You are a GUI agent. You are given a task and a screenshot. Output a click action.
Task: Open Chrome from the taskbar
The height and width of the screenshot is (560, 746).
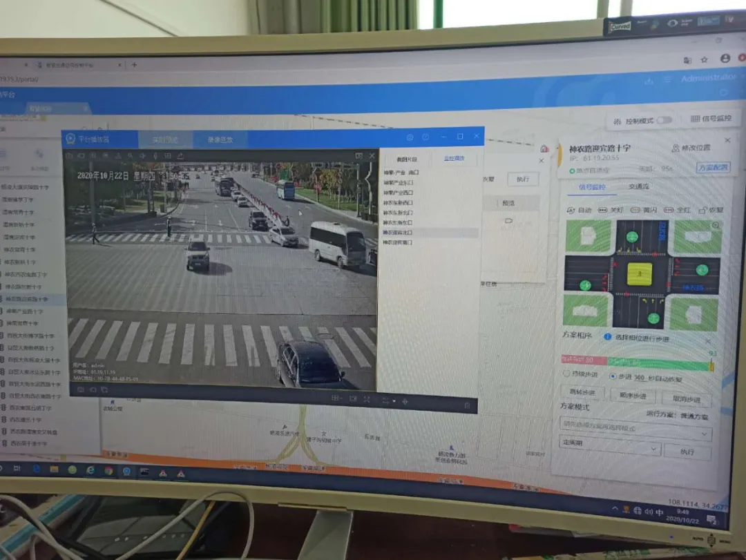click(108, 470)
